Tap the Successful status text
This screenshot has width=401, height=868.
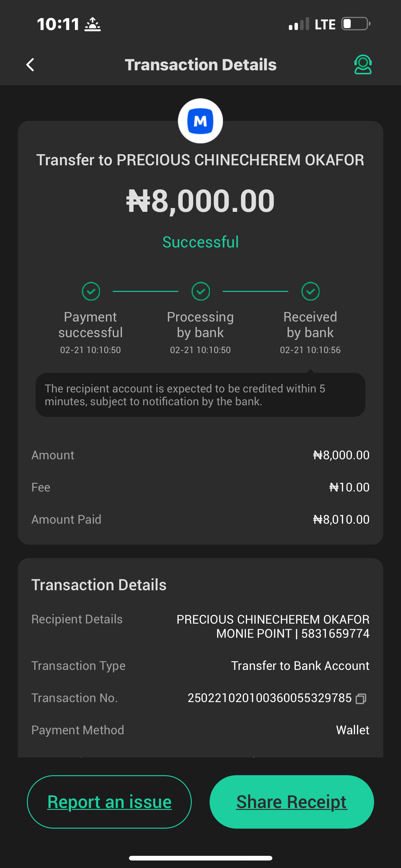pyautogui.click(x=200, y=242)
